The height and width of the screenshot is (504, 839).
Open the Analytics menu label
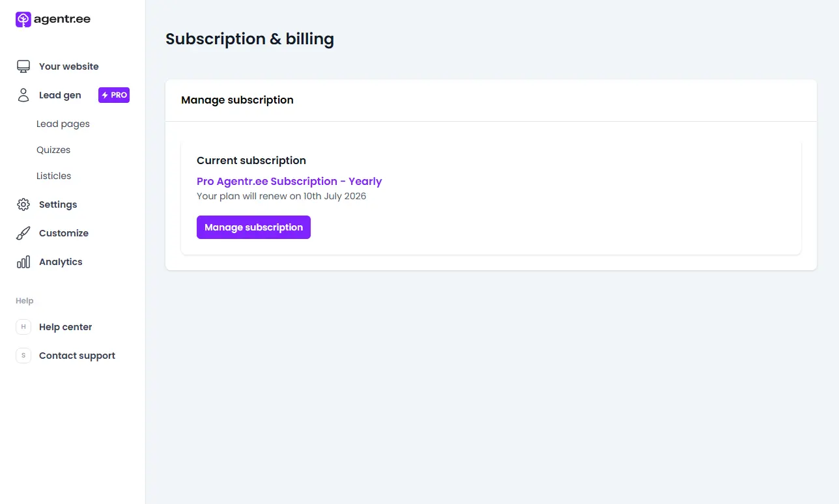(x=61, y=262)
